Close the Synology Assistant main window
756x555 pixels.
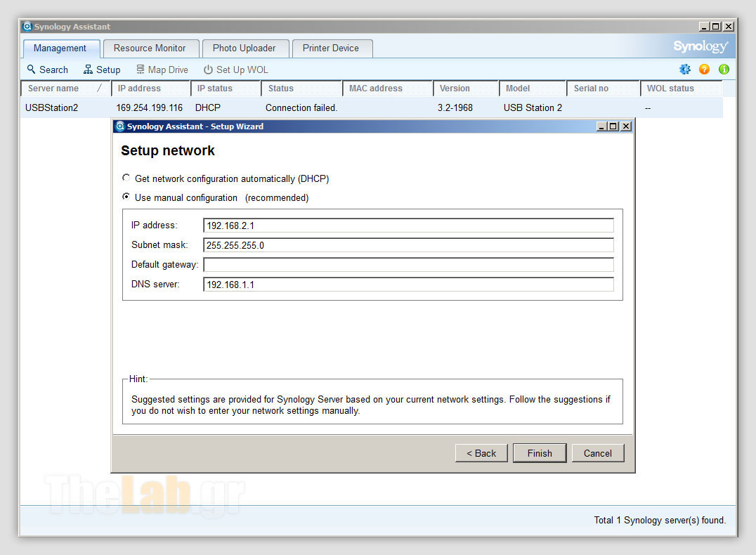[x=729, y=27]
